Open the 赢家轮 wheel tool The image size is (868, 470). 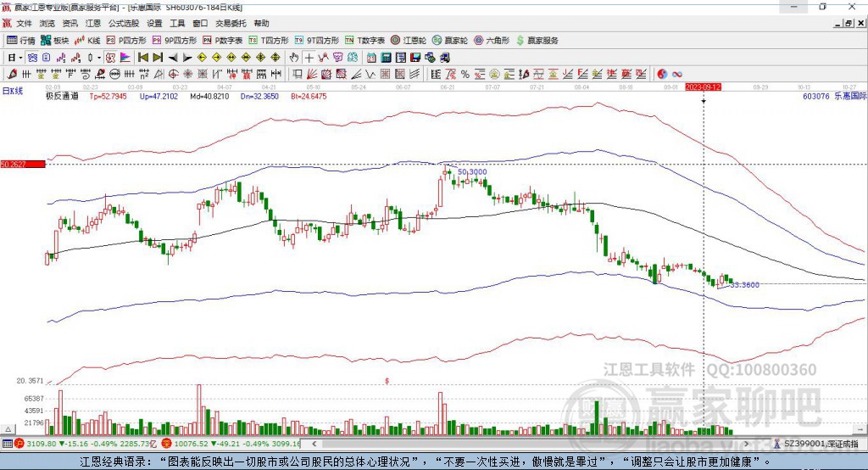tap(450, 41)
